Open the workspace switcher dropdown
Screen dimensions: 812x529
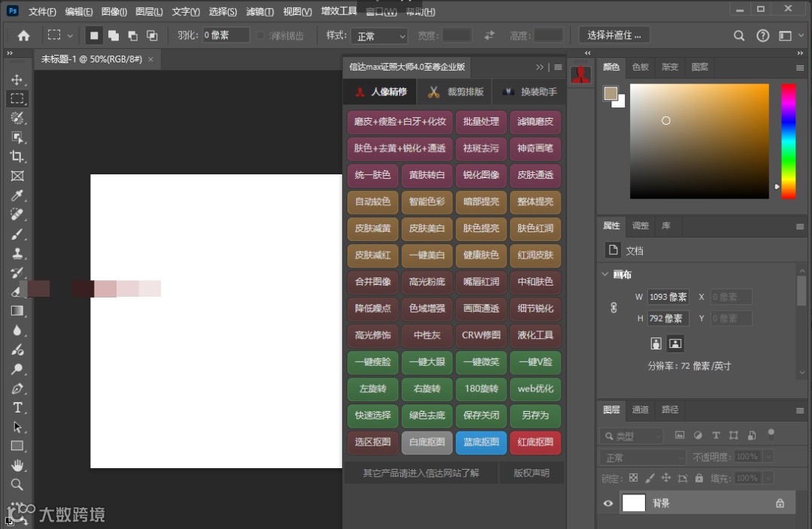[x=789, y=36]
